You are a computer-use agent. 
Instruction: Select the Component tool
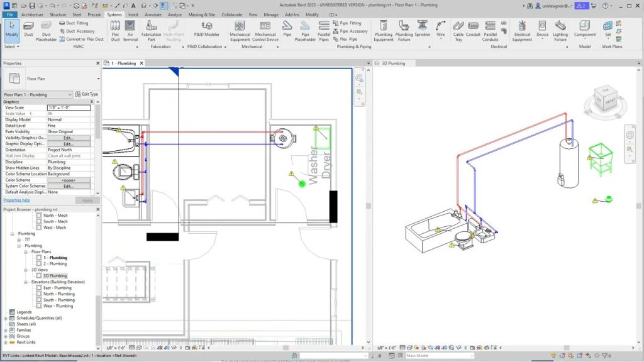coord(585,29)
